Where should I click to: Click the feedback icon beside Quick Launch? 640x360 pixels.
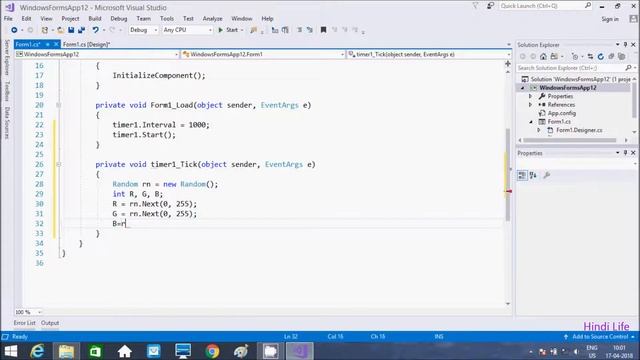pyautogui.click(x=490, y=6)
